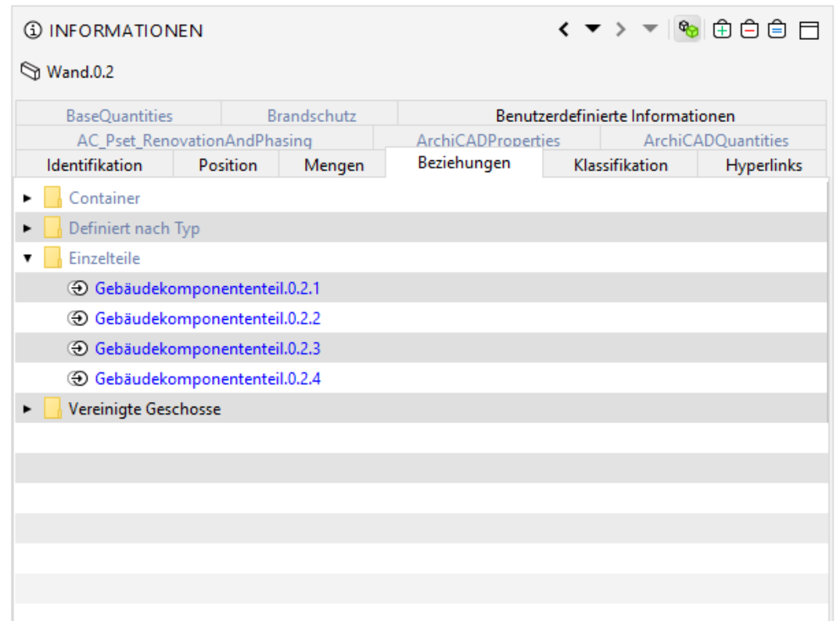Expand the Container tree node
This screenshot has height=621, width=840.
[x=27, y=198]
